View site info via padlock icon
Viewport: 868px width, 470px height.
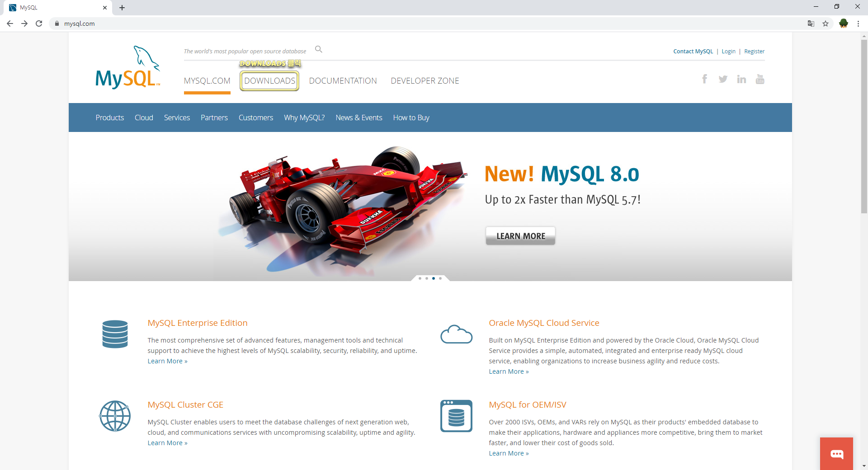[x=57, y=23]
